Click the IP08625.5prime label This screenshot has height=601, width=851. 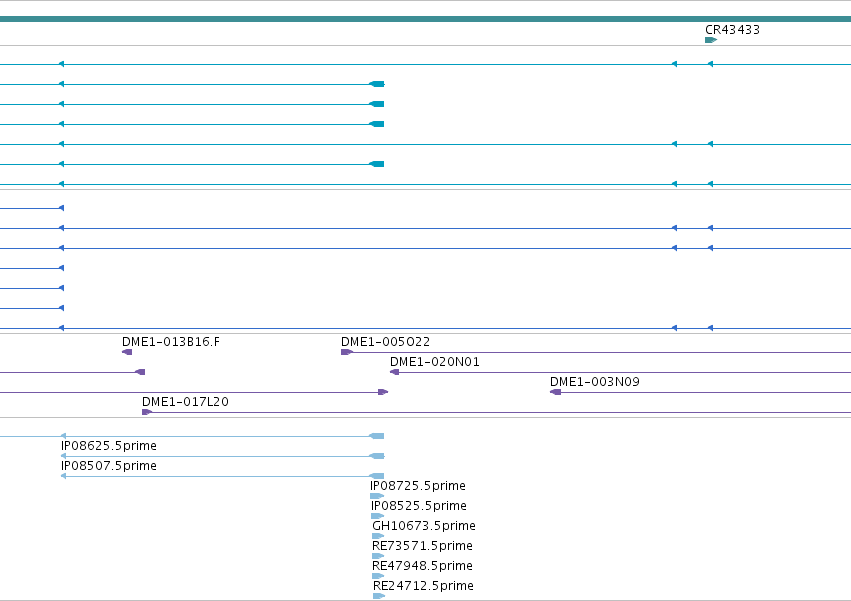pyautogui.click(x=109, y=446)
